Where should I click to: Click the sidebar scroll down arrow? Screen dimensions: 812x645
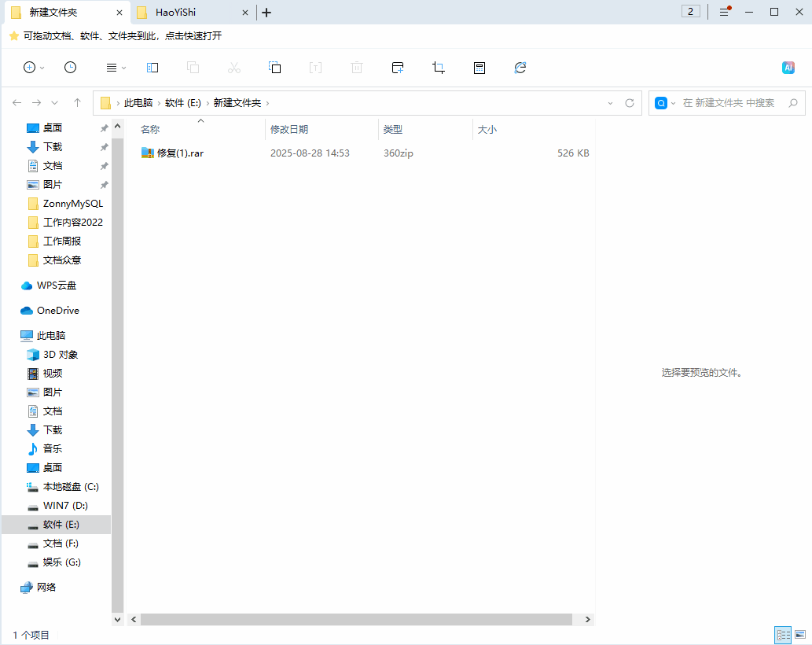pos(118,619)
